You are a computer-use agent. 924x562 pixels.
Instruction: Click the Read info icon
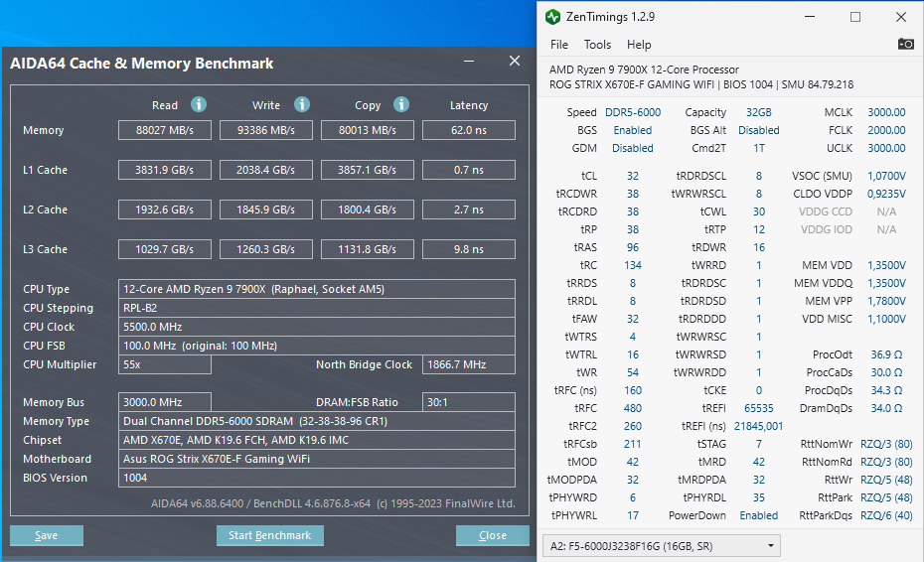[x=199, y=104]
